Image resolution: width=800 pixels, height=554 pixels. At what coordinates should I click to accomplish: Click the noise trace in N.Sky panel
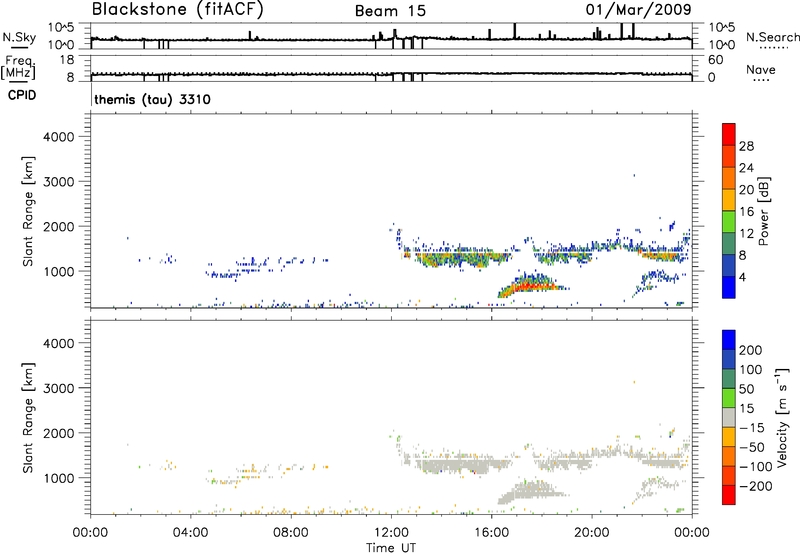(391, 39)
